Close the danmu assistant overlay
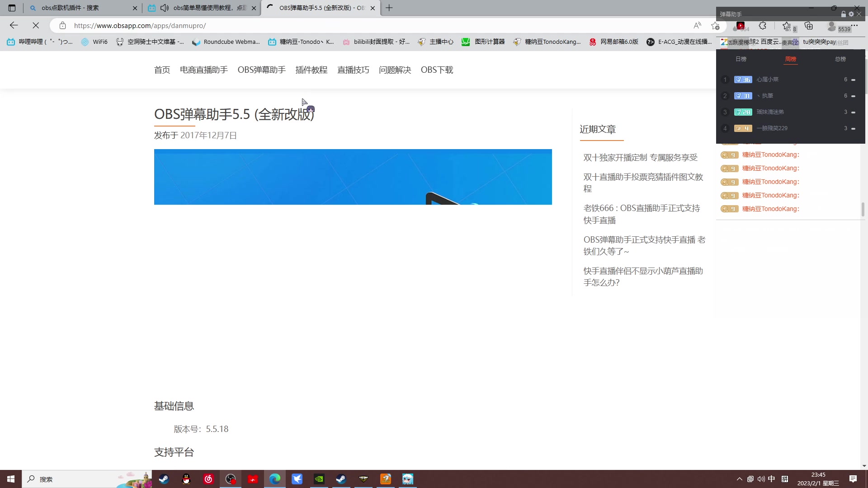The height and width of the screenshot is (488, 868). (859, 14)
